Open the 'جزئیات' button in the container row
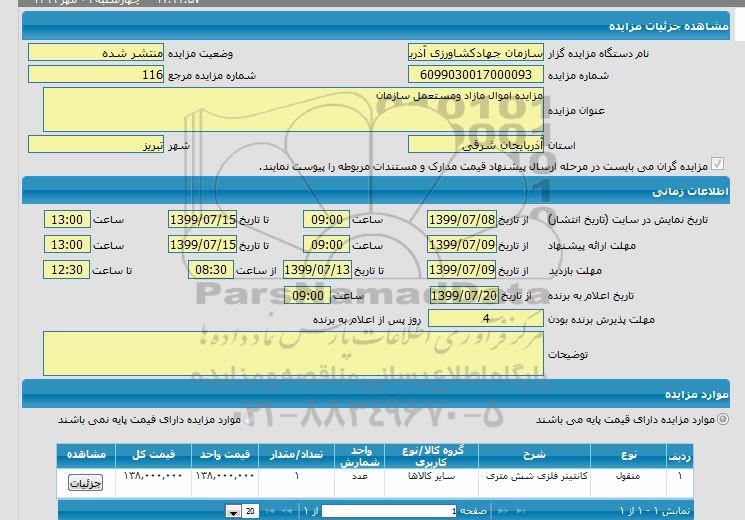 (x=86, y=483)
